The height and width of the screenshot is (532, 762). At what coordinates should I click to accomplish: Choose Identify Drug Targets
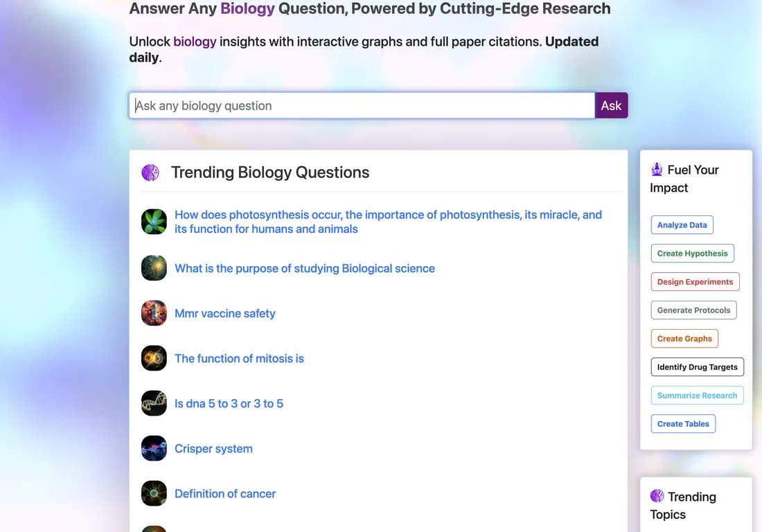point(698,367)
